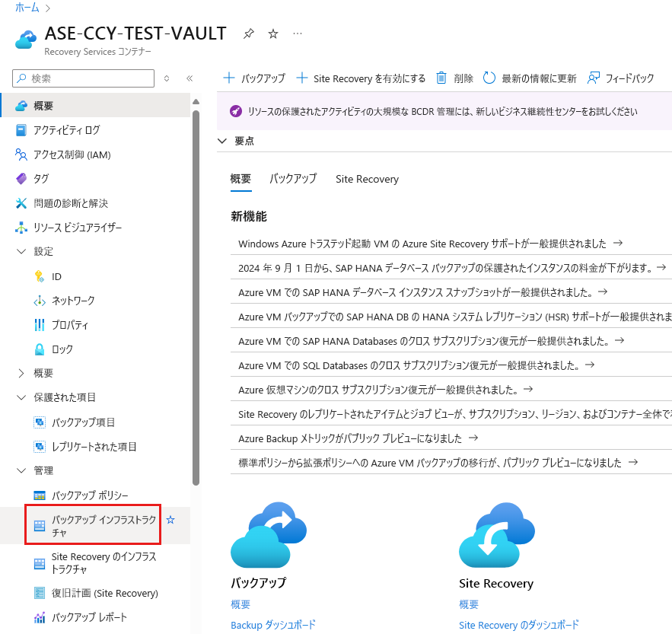This screenshot has width=672, height=634.
Task: Click the Site Recovery cloud tile icon
Action: pyautogui.click(x=497, y=535)
